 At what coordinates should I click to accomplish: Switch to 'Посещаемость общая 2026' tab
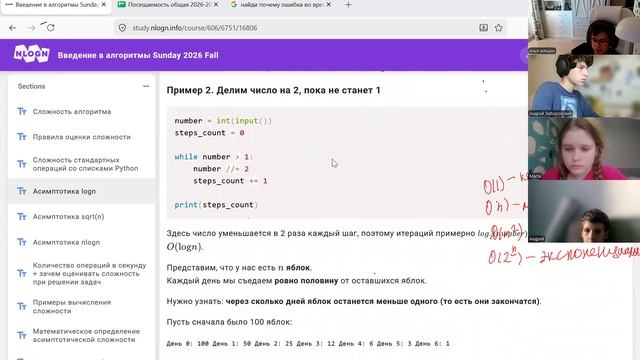point(168,5)
